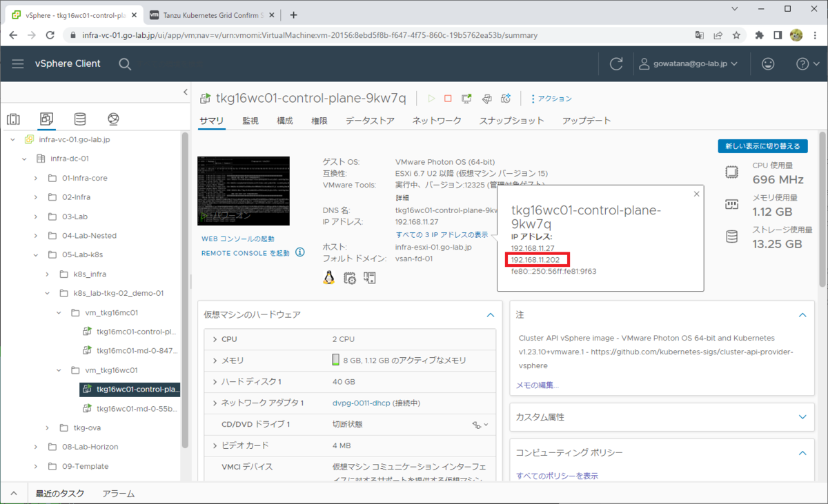Open the ネットワーク tab
The height and width of the screenshot is (504, 828).
pos(437,121)
